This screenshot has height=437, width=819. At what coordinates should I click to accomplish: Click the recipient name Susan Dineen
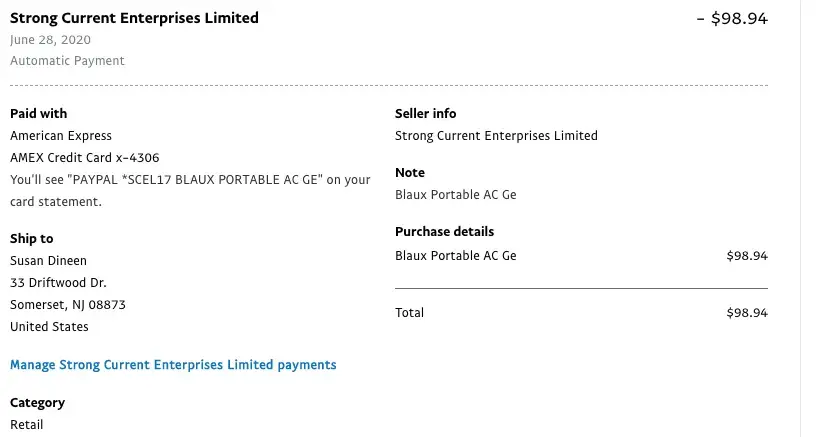tap(50, 261)
